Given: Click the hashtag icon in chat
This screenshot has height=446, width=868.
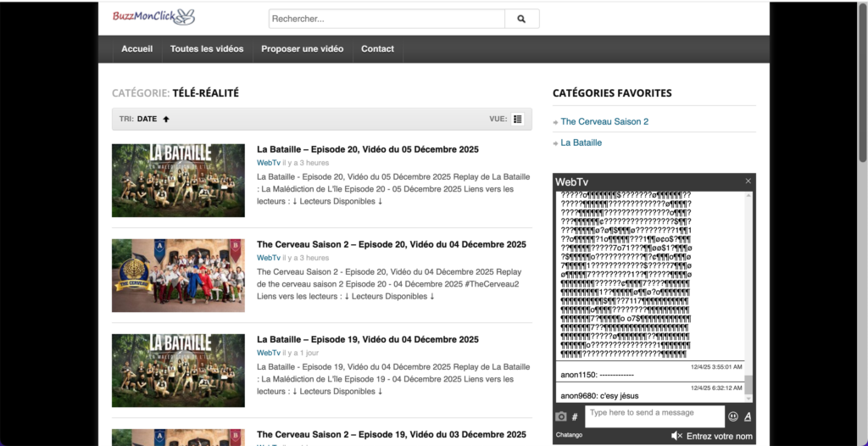Looking at the screenshot, I should 575,416.
